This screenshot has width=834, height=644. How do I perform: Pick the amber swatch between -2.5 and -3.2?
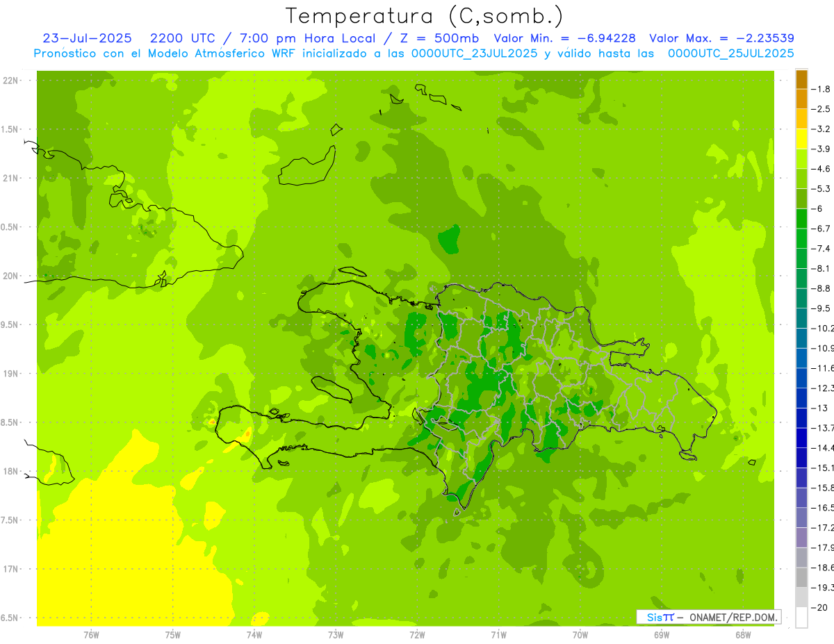801,119
